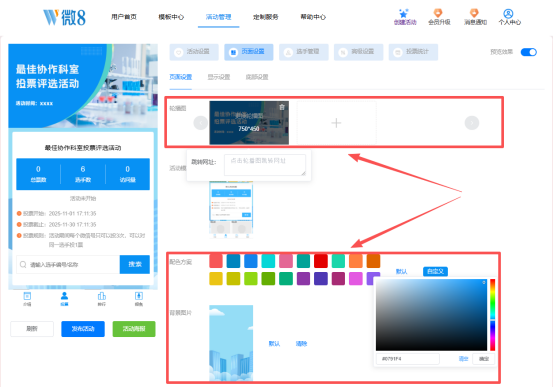This screenshot has height=387, width=554.
Task: Click 默认 link beside background image
Action: pyautogui.click(x=274, y=344)
